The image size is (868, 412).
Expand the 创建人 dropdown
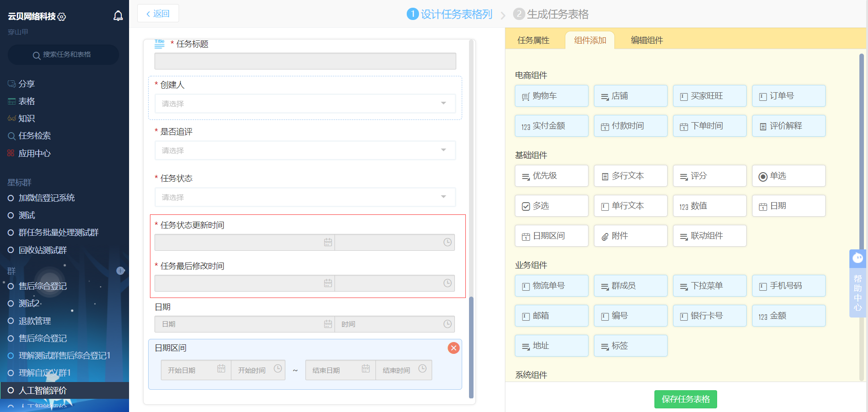click(x=305, y=104)
